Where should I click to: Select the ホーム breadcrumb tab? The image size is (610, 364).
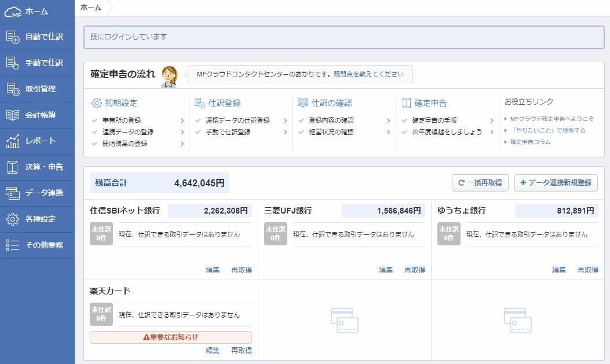90,8
